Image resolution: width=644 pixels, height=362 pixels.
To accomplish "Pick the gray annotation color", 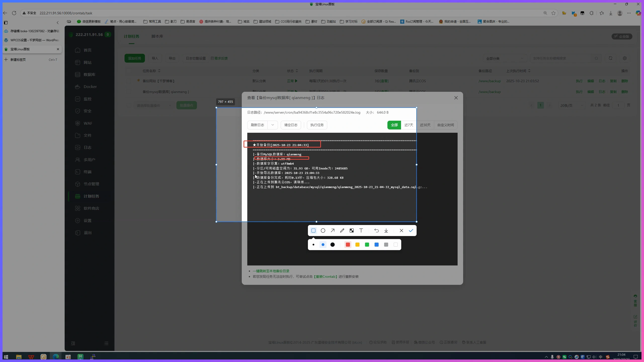I will pos(386,245).
